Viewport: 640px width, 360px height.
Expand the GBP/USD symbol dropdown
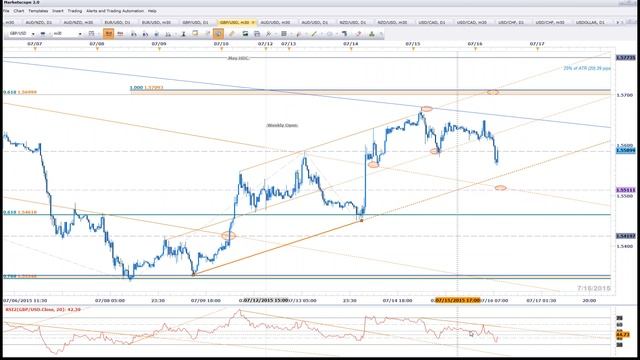pyautogui.click(x=33, y=34)
